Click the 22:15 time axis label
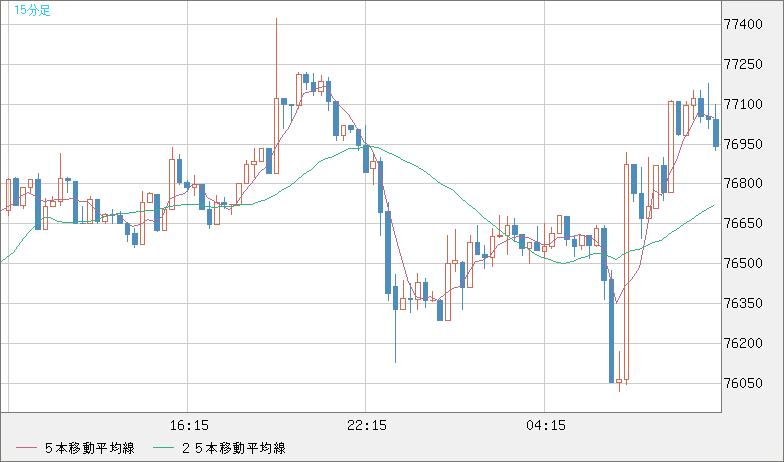 367,426
